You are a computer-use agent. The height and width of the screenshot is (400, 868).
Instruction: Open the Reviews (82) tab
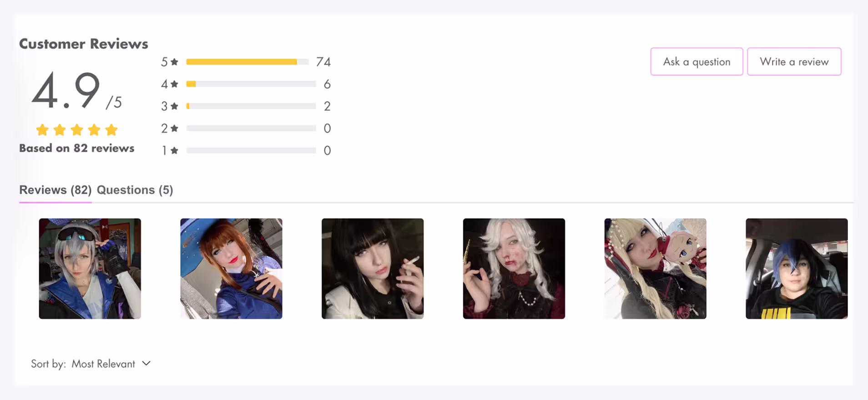(56, 190)
